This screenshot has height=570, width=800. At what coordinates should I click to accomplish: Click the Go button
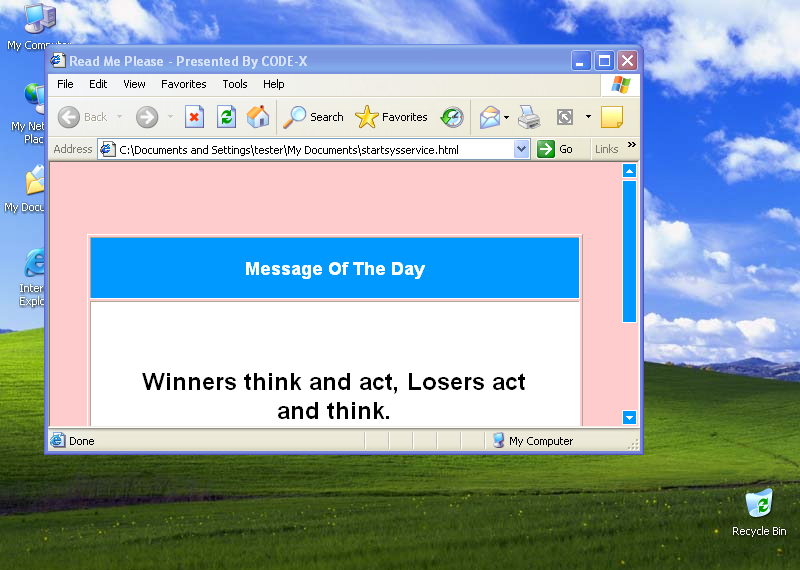pos(556,149)
